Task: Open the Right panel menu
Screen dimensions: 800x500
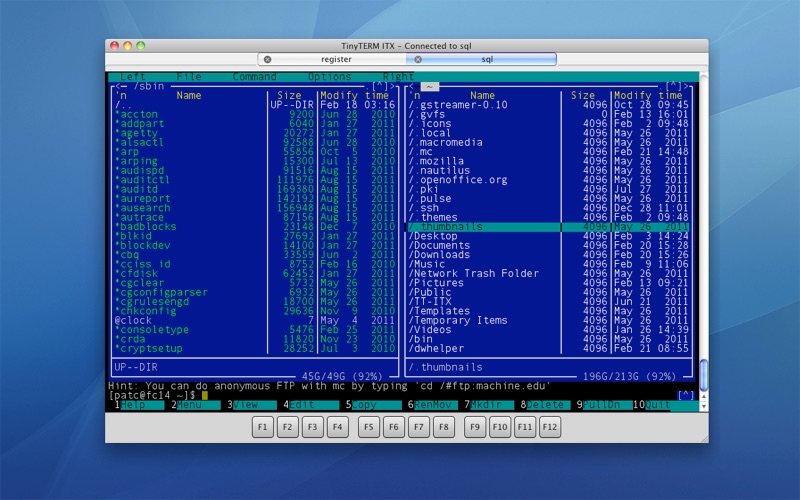Action: click(x=398, y=77)
